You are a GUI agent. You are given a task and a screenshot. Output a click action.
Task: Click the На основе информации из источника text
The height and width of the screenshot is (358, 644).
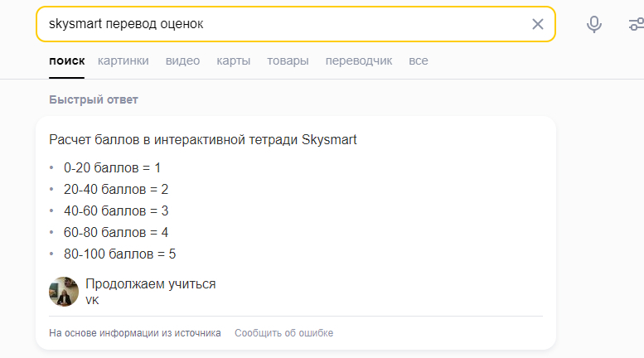(x=135, y=333)
